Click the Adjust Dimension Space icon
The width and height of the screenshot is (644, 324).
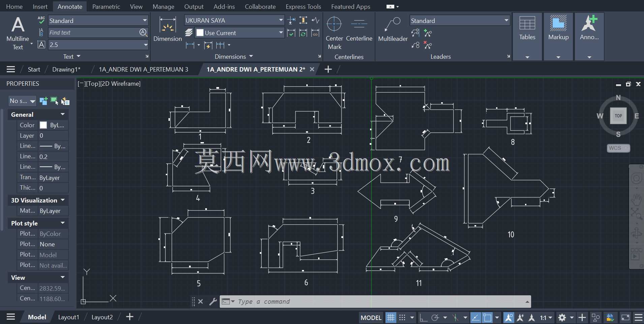point(303,21)
